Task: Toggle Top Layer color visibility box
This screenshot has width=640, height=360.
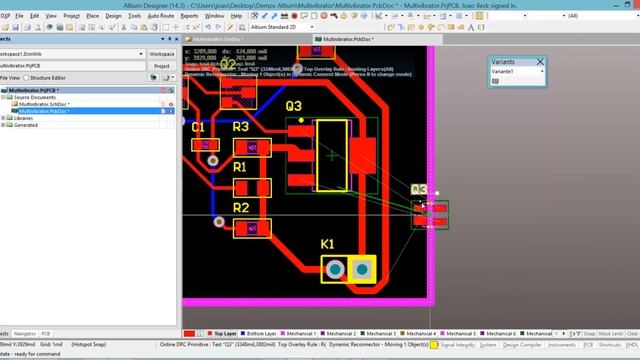Action: point(210,333)
